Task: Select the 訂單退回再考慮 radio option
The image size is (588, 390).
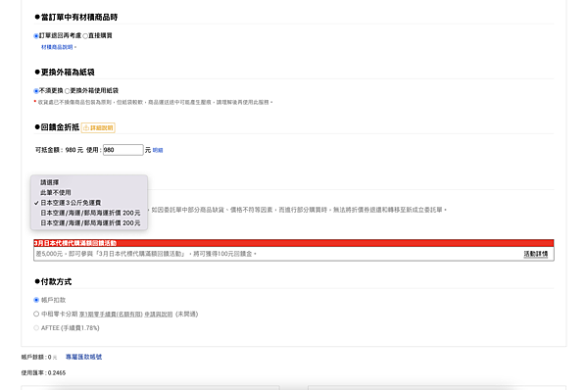Action: [x=36, y=36]
